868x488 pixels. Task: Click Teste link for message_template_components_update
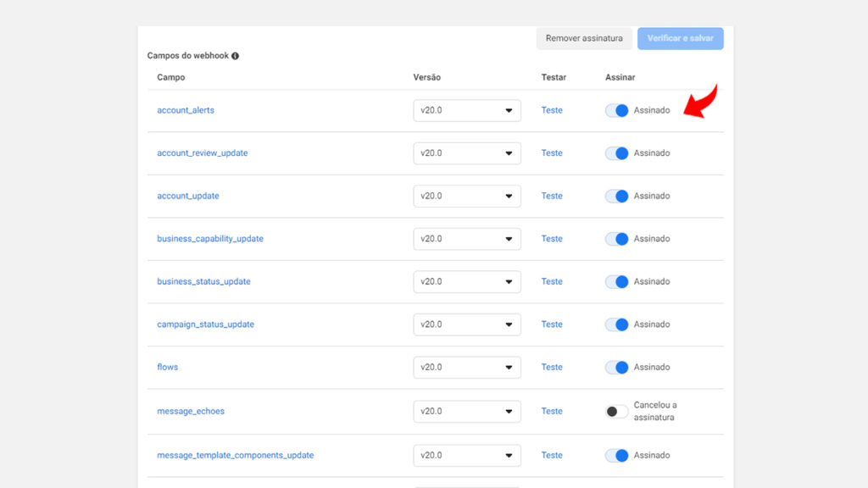tap(552, 455)
